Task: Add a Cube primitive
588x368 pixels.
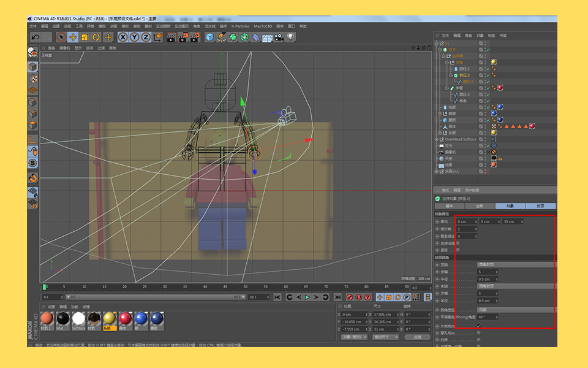Action: point(209,37)
